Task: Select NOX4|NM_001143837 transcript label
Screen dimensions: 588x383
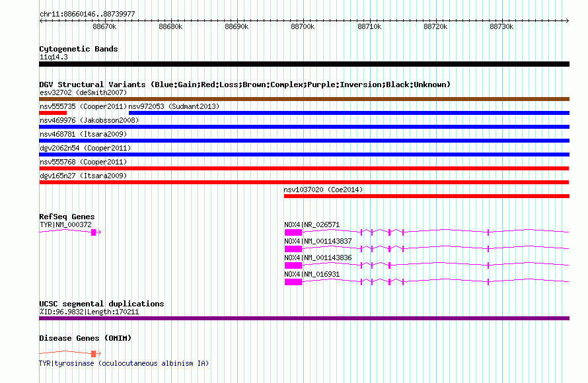Action: point(318,241)
